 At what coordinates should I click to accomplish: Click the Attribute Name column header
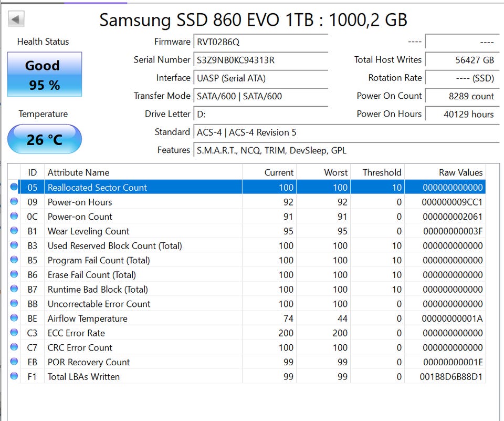(143, 172)
